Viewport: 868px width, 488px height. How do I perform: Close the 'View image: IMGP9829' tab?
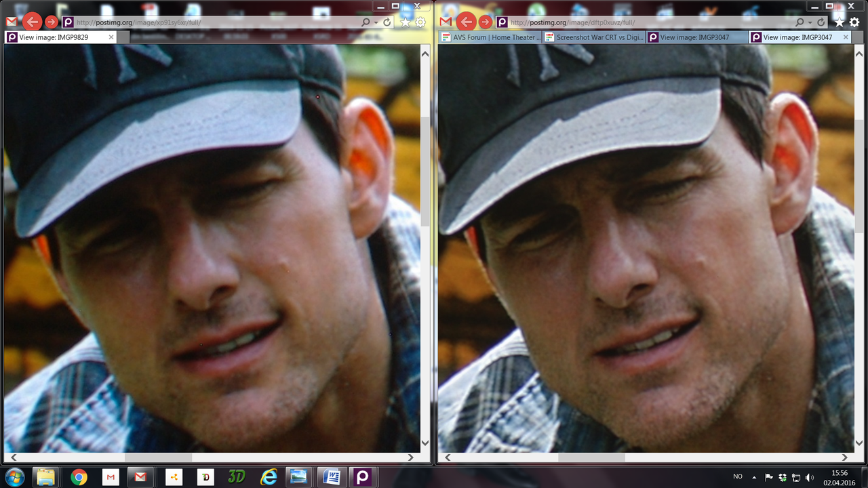(x=111, y=37)
